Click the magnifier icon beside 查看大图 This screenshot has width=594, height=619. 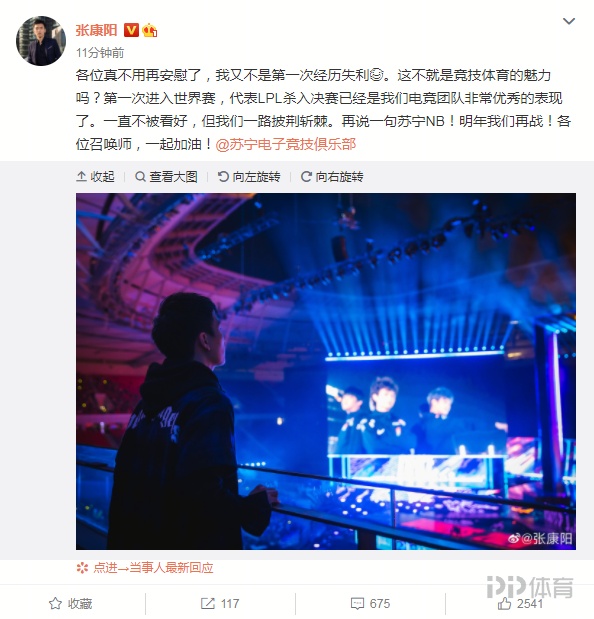140,176
